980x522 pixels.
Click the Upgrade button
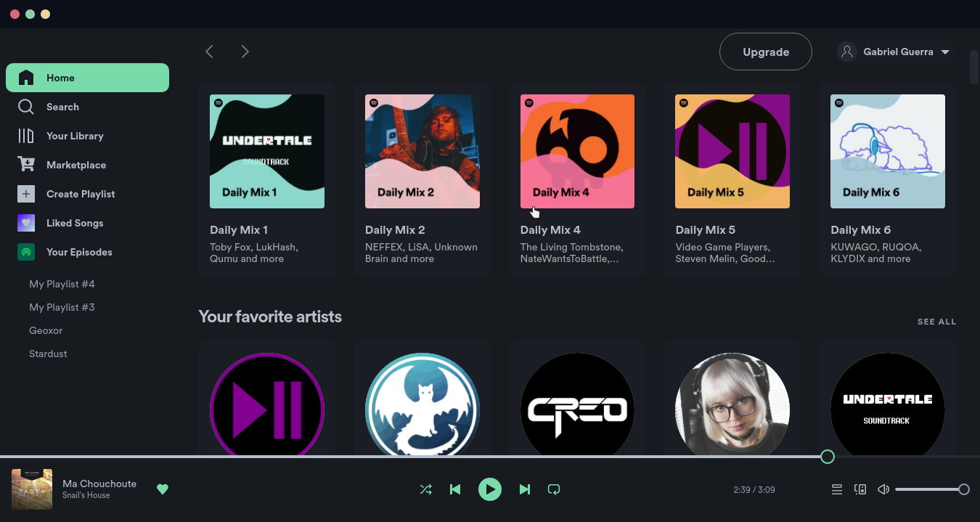point(766,52)
